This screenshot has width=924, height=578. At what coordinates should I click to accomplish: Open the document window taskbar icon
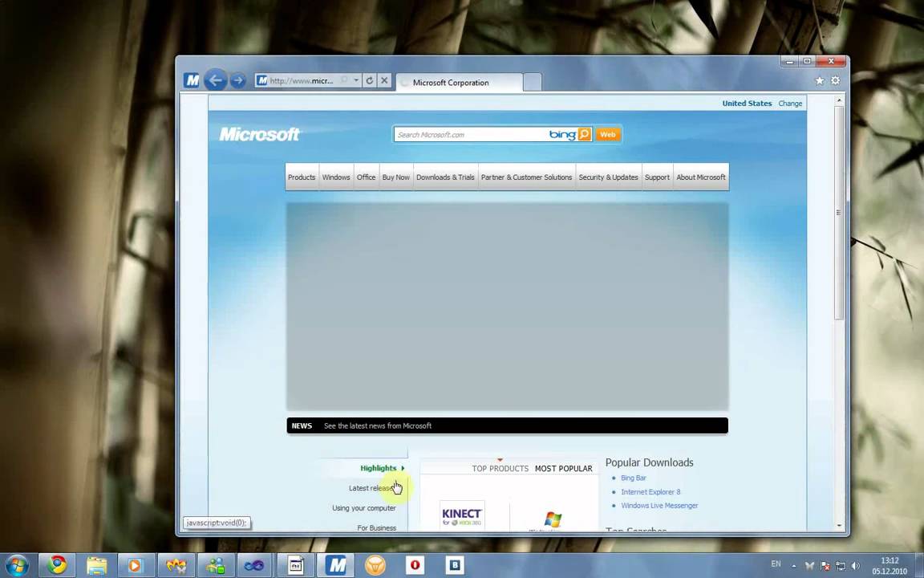pyautogui.click(x=294, y=565)
